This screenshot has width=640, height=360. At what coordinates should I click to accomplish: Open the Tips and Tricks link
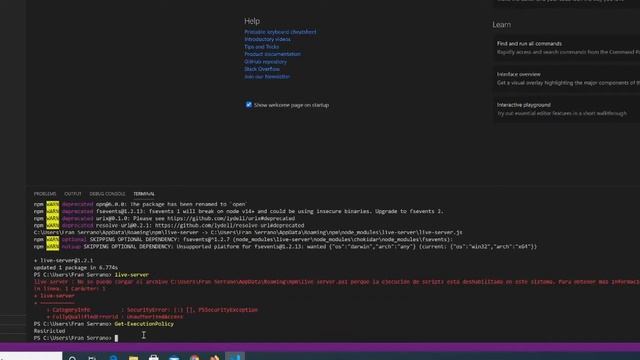point(262,47)
